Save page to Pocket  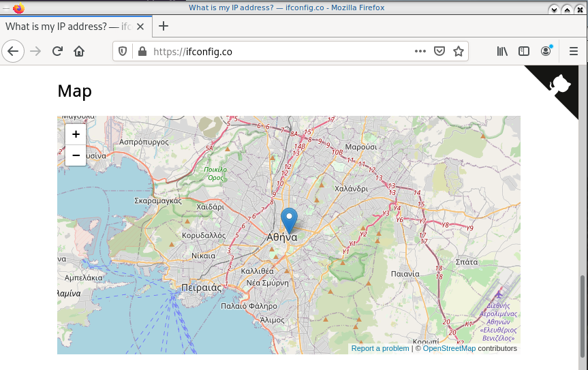point(440,51)
